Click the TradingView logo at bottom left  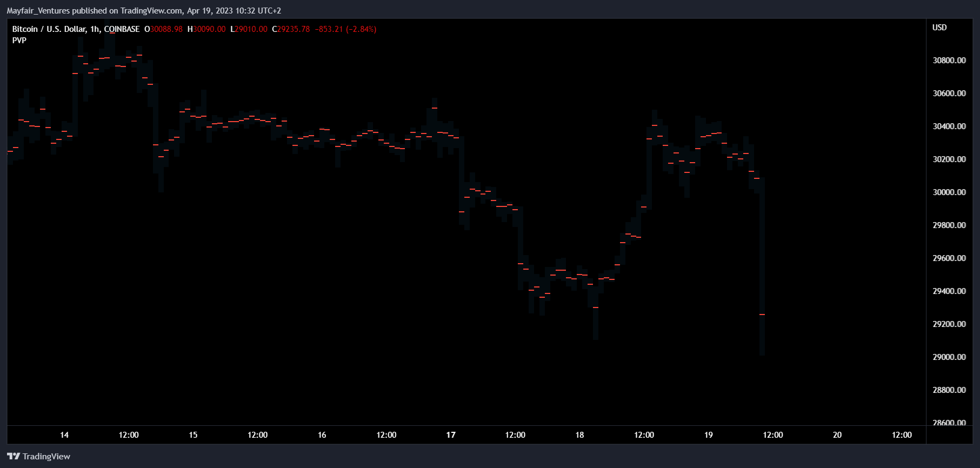click(x=38, y=457)
